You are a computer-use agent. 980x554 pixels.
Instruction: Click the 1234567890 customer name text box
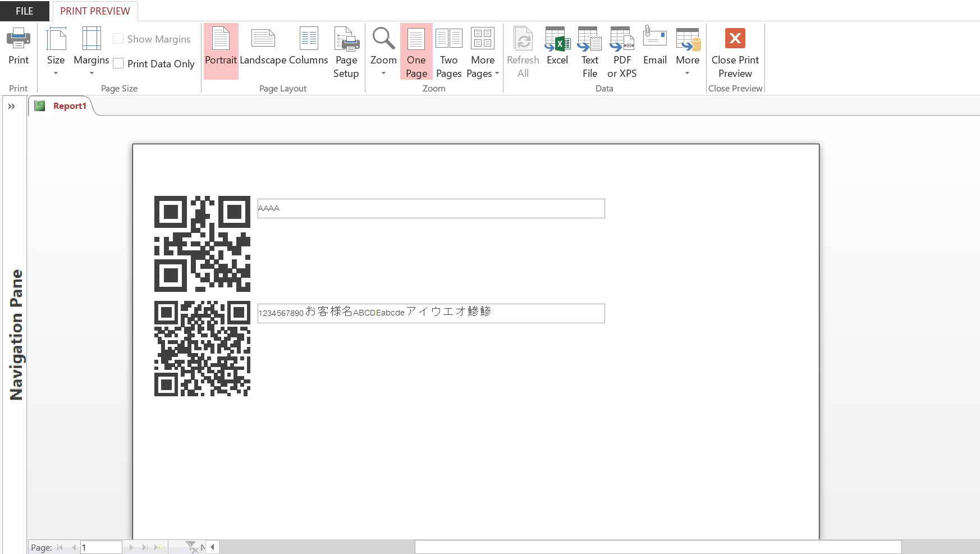(431, 313)
